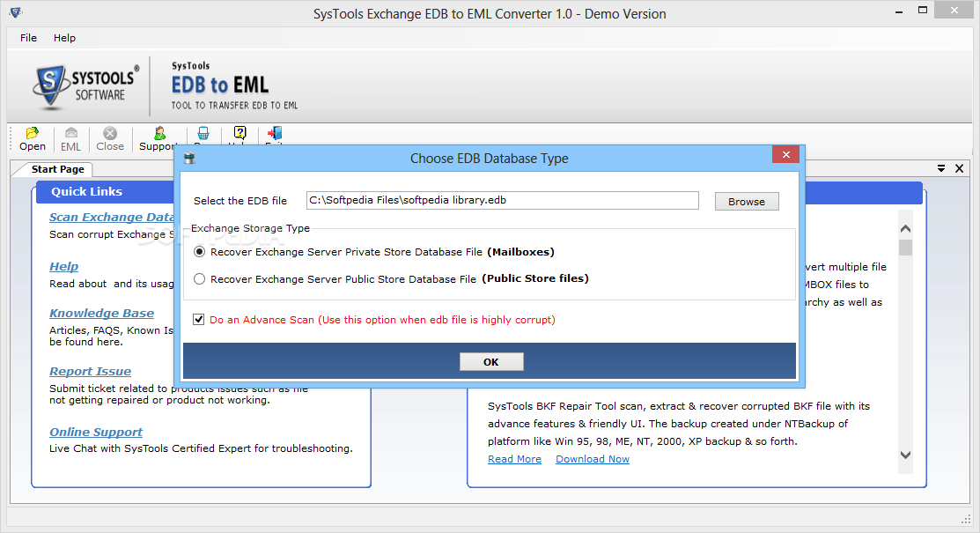Screen dimensions: 980x533
Task: Click the Browse button
Action: click(747, 202)
